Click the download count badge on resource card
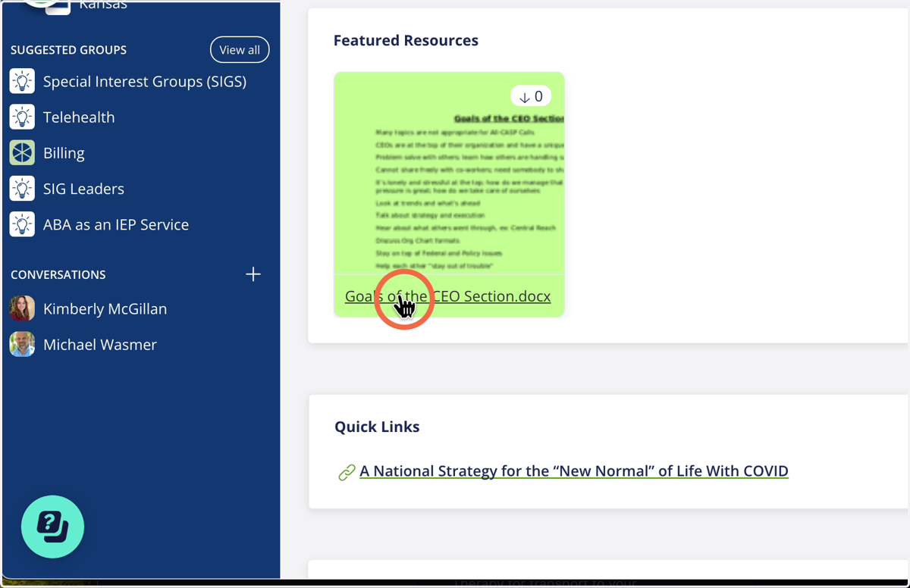Viewport: 910px width, 588px height. click(x=531, y=96)
